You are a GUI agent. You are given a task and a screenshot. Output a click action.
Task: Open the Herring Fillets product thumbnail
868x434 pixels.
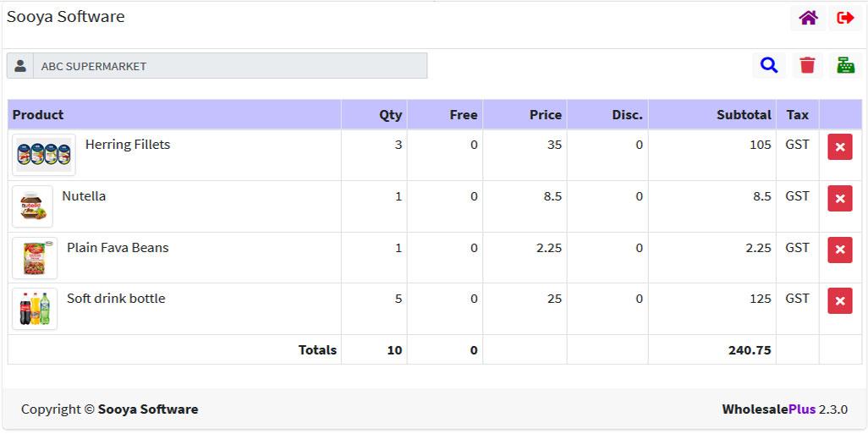click(x=44, y=155)
